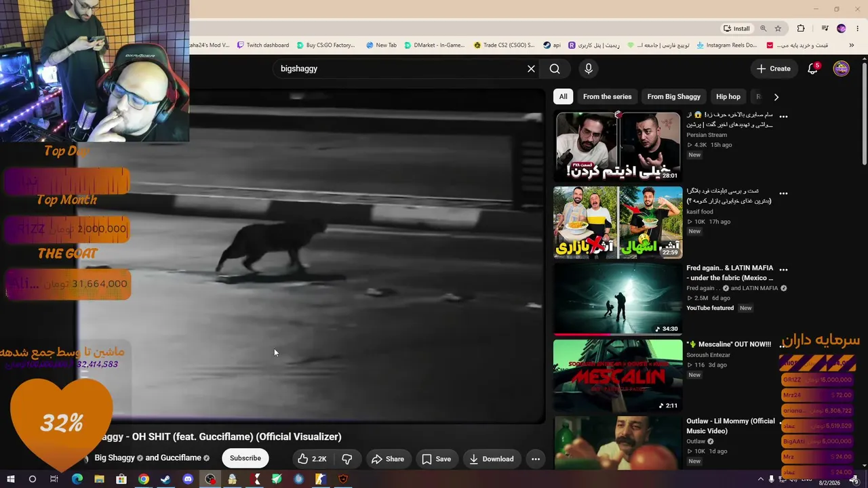Open the kasif food video thumbnail
Viewport: 868px width, 488px height.
618,222
